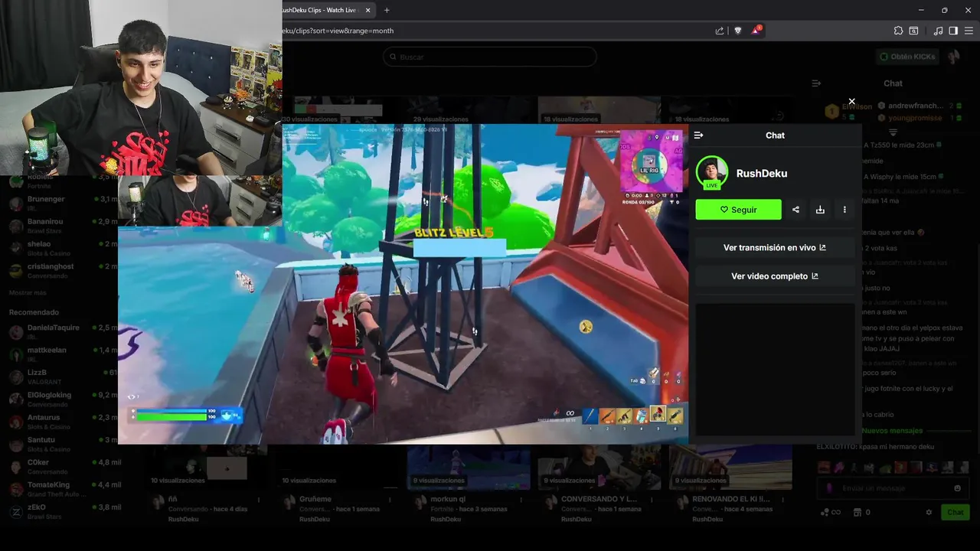The image size is (980, 551).
Task: Open mattkeelan recommended channel
Action: pyautogui.click(x=64, y=354)
